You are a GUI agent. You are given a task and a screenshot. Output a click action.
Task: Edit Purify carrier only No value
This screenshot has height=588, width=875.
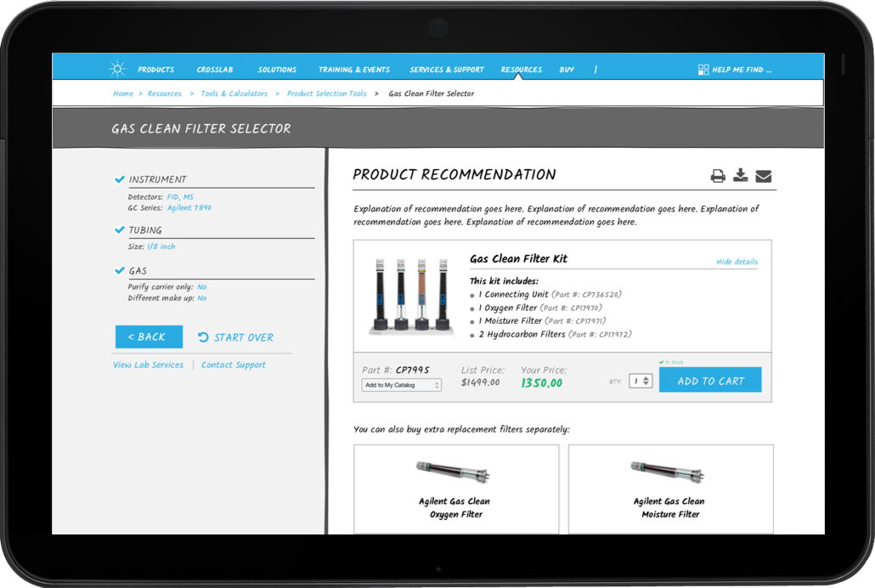click(202, 287)
